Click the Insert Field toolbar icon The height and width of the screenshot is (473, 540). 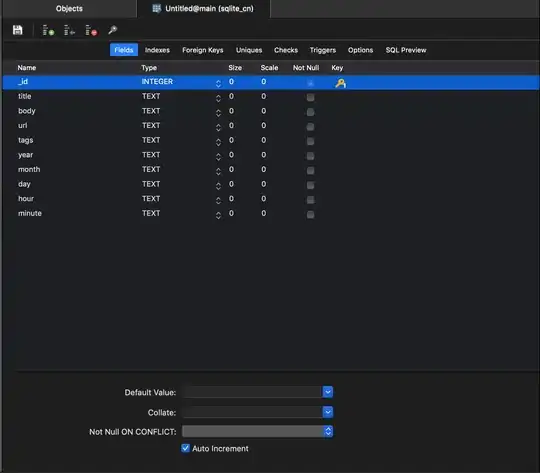(69, 30)
